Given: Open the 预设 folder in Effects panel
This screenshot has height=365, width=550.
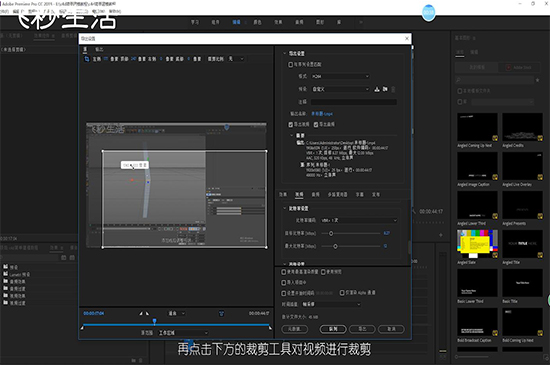Looking at the screenshot, I should click(10, 267).
